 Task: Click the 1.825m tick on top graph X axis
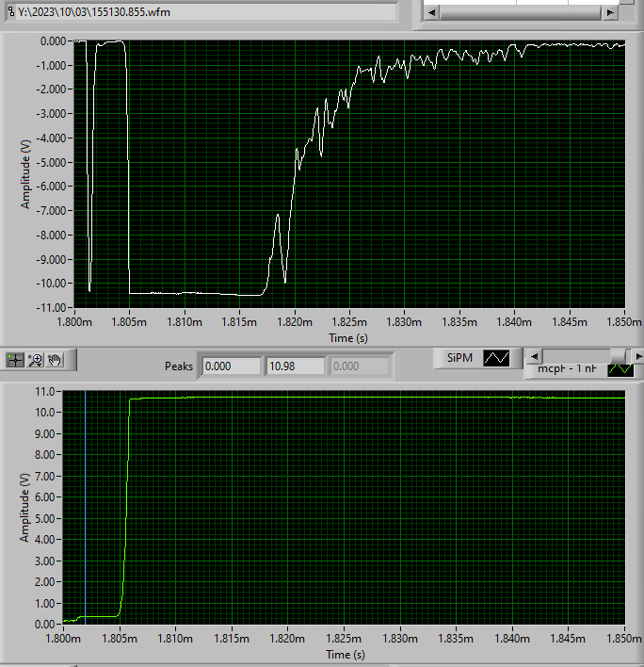coord(349,322)
